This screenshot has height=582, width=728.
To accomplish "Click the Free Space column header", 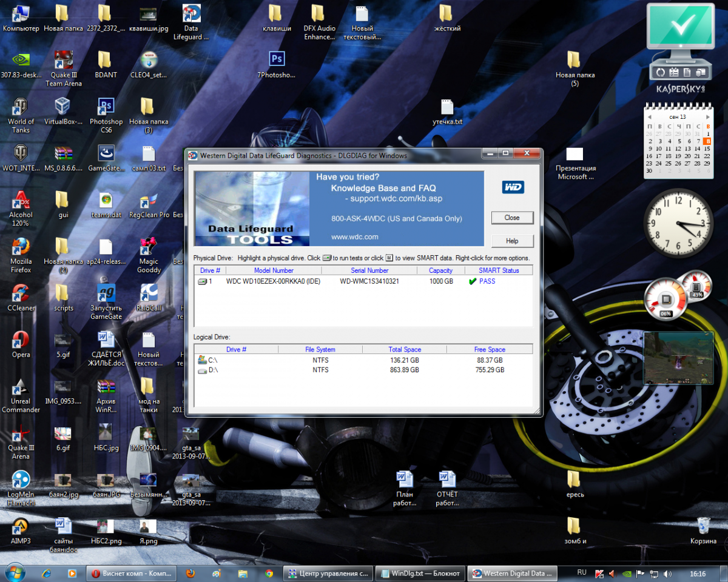I will point(489,349).
